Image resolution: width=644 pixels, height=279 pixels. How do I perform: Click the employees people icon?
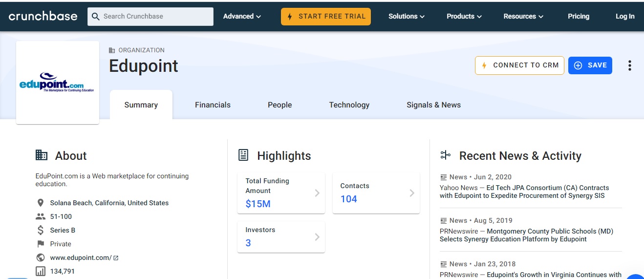click(41, 216)
